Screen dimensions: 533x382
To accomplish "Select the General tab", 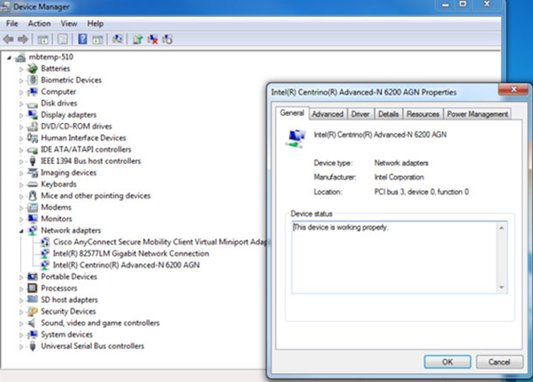I will point(292,113).
